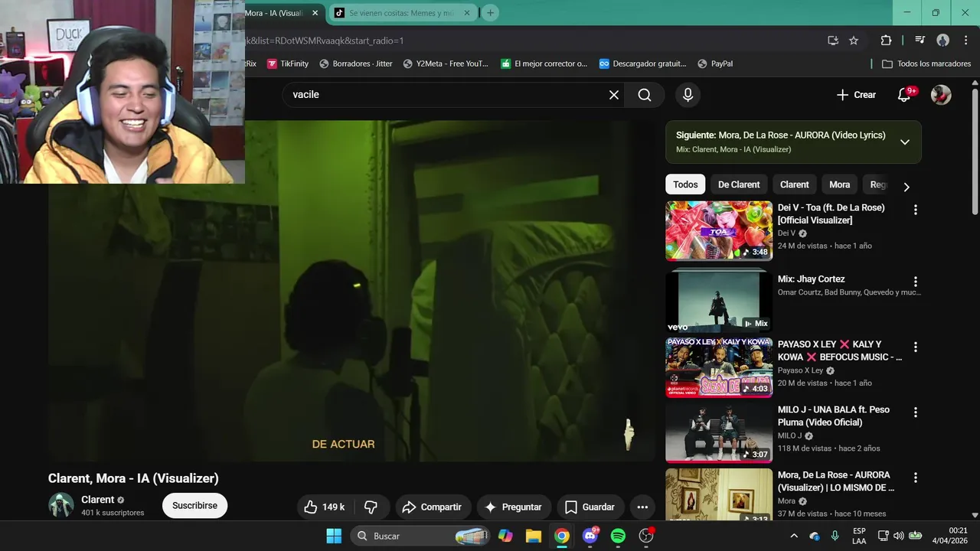The image size is (980, 551).
Task: Expand the Siguiente playlist panel chevron
Action: coord(905,142)
